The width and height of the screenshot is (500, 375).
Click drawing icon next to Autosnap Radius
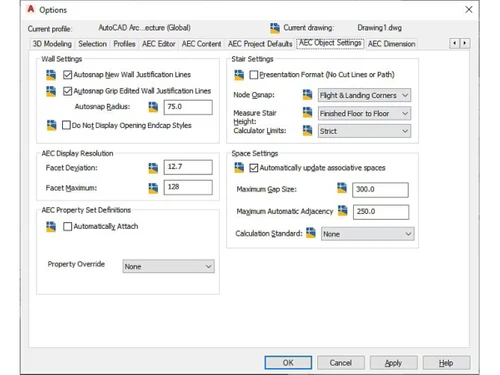tap(153, 107)
